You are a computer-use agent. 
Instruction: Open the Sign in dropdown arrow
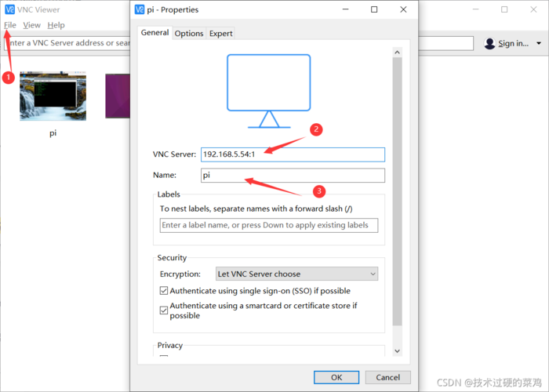tap(539, 43)
